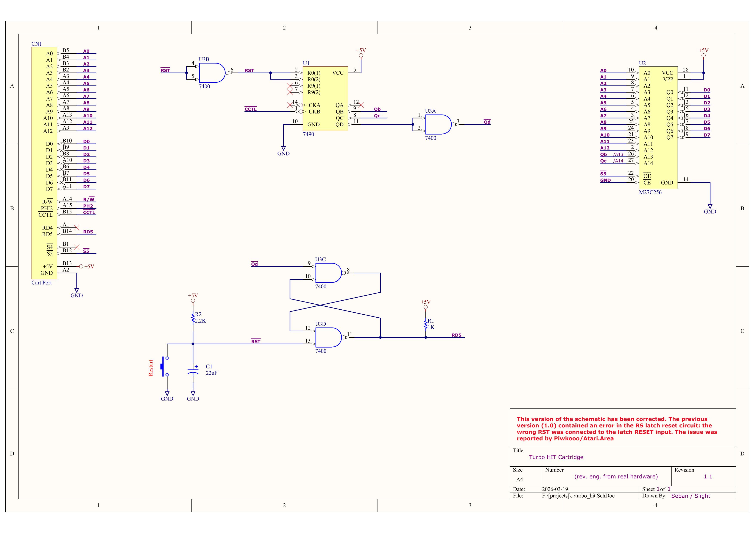
Task: Select the Revision 1.1 field value
Action: click(x=708, y=477)
